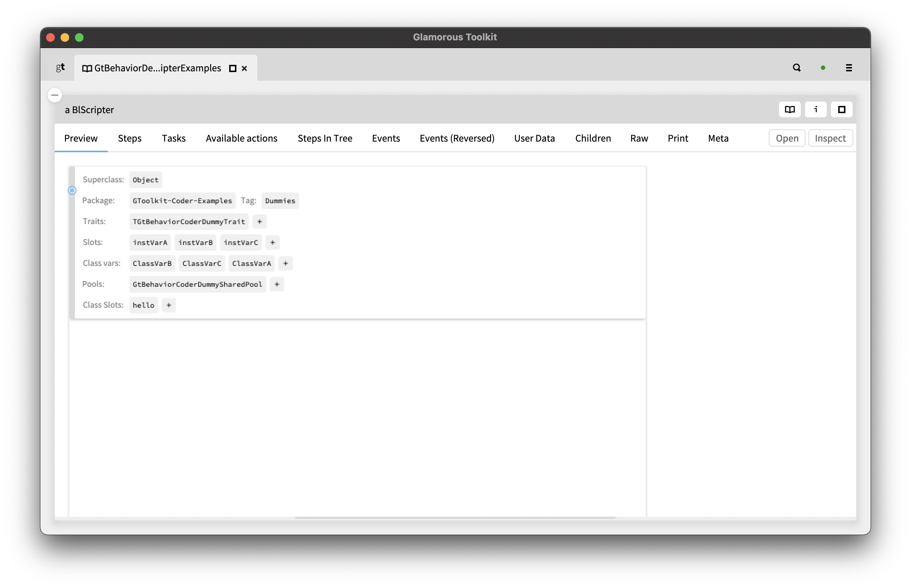Screen dimensions: 911x588
Task: Add a trait using the plus next to TGtBehaviorCoderDummyTrait
Action: pos(259,222)
